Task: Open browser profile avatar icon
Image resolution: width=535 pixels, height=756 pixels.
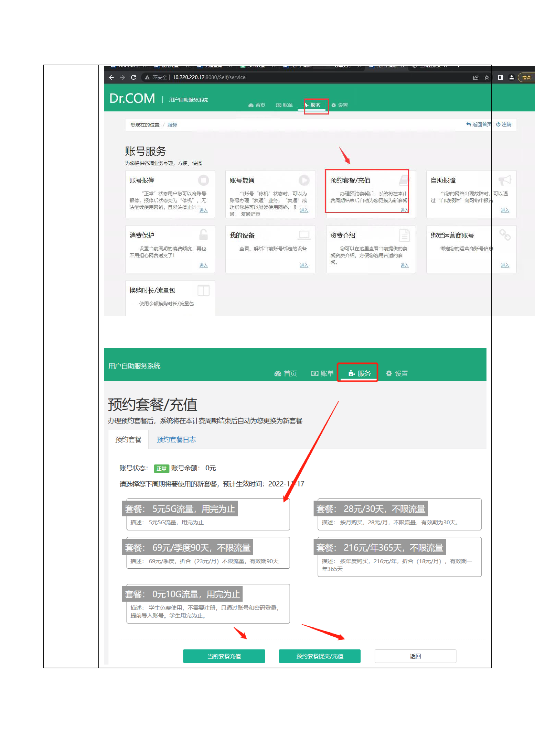Action: tap(511, 77)
